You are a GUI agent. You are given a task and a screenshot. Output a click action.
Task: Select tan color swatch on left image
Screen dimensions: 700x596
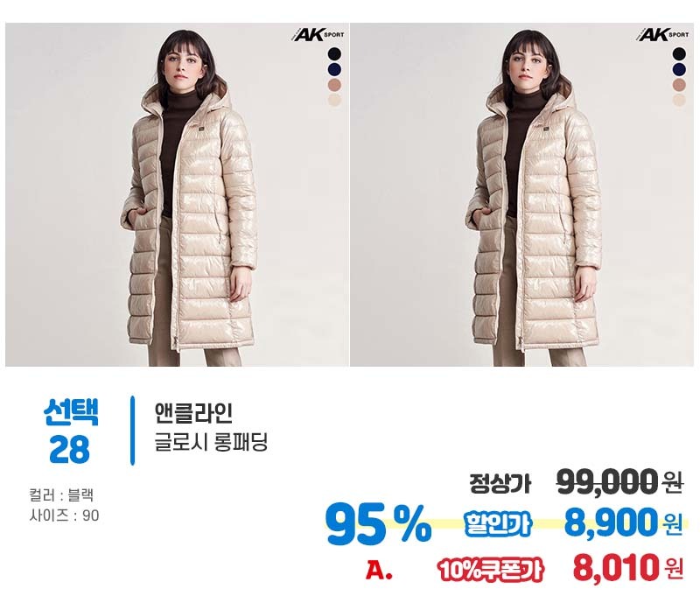334,84
